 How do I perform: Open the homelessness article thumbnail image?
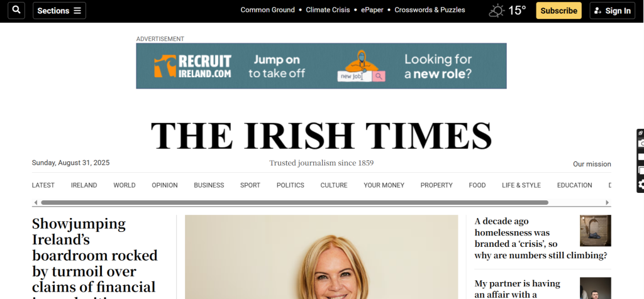595,231
